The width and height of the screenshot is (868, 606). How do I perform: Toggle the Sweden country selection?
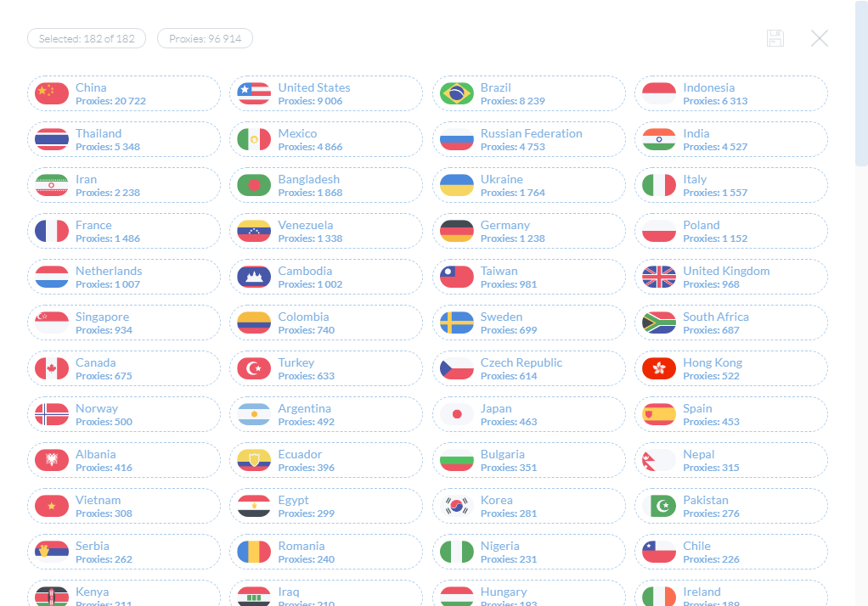coord(528,323)
